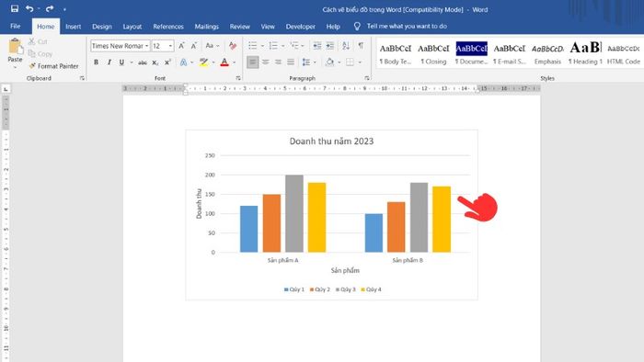This screenshot has width=644, height=362.
Task: Align text left
Action: 253,62
